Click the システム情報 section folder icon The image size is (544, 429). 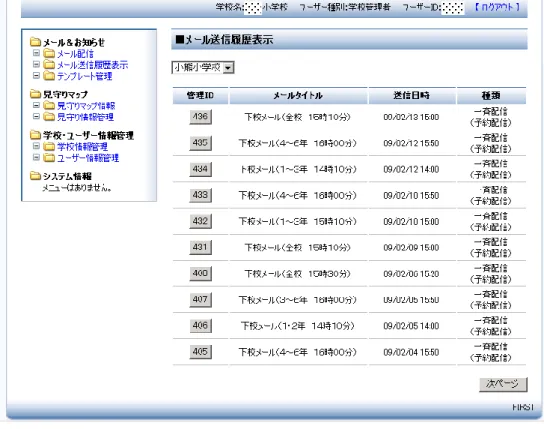pyautogui.click(x=35, y=176)
